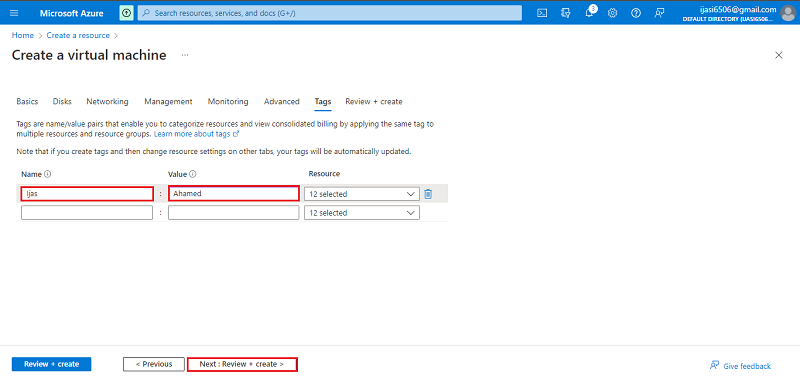Switch to the Advanced tab
Screen dimensions: 800x383
click(x=282, y=101)
